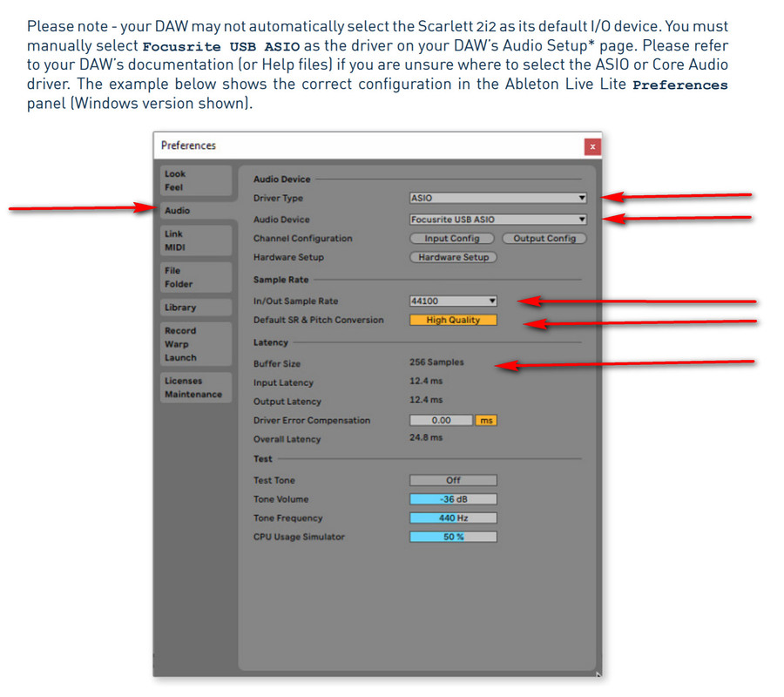This screenshot has width=784, height=697.
Task: Click the 256 Samples buffer size value
Action: pos(436,362)
